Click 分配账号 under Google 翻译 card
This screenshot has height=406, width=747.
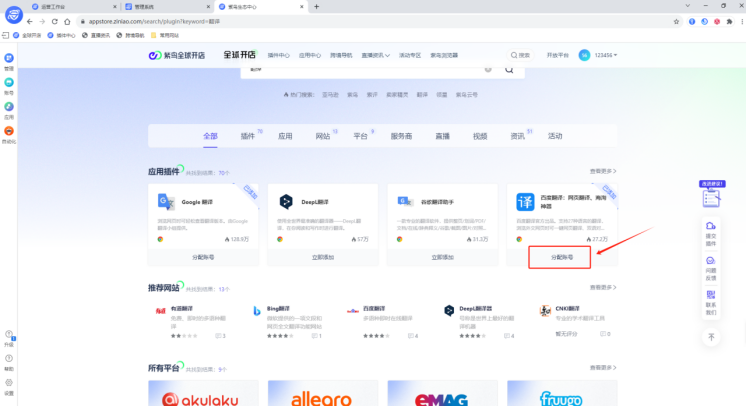[x=203, y=257]
